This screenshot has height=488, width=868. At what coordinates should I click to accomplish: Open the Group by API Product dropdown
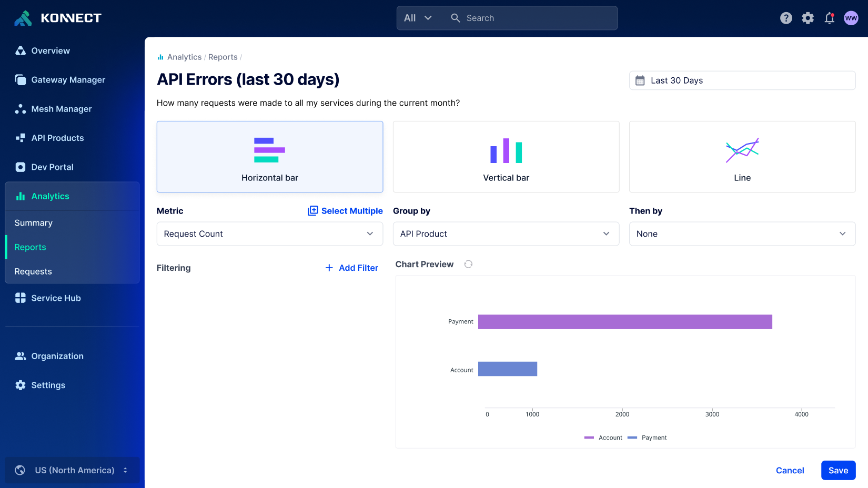[x=506, y=234]
